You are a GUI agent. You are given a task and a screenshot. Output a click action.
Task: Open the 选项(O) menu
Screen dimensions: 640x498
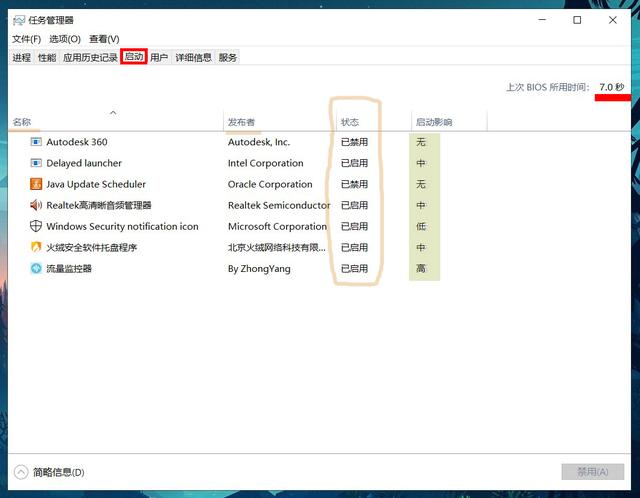65,39
